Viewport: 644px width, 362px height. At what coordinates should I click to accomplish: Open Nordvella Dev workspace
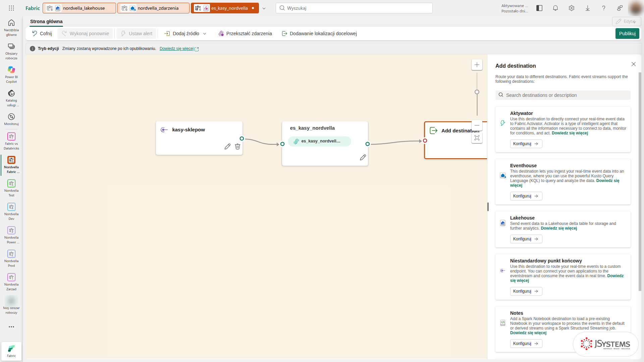11,212
